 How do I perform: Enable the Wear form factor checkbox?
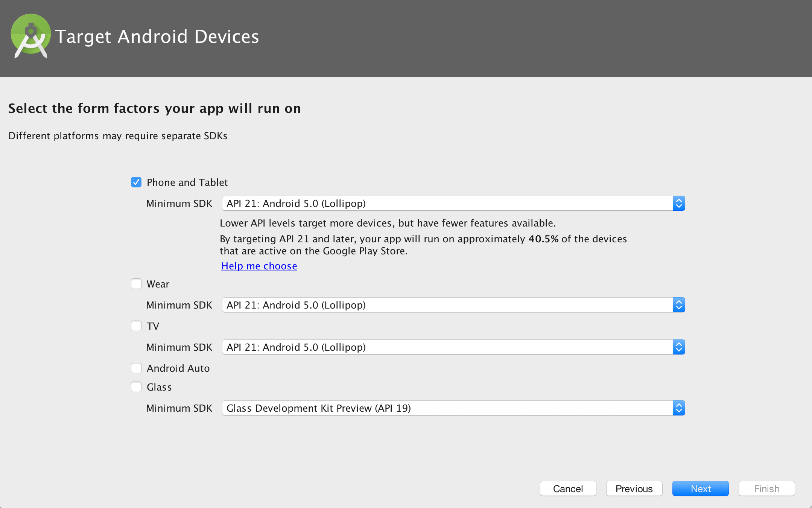(x=136, y=284)
